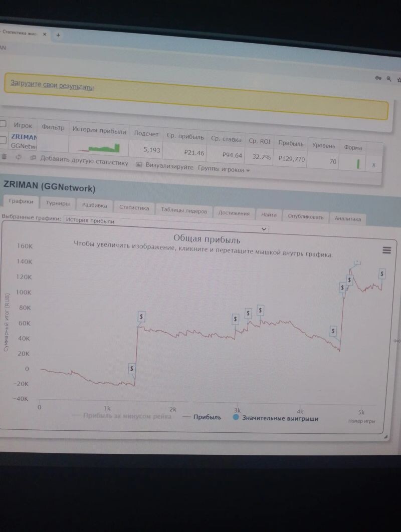Toggle the select-all checkbox in table header

pos(3,124)
